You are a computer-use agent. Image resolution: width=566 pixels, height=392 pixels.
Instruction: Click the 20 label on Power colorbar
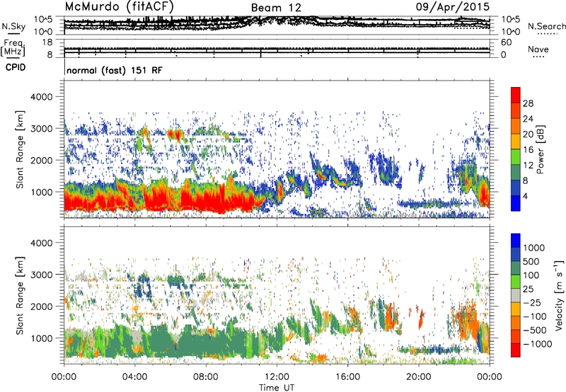coord(528,134)
